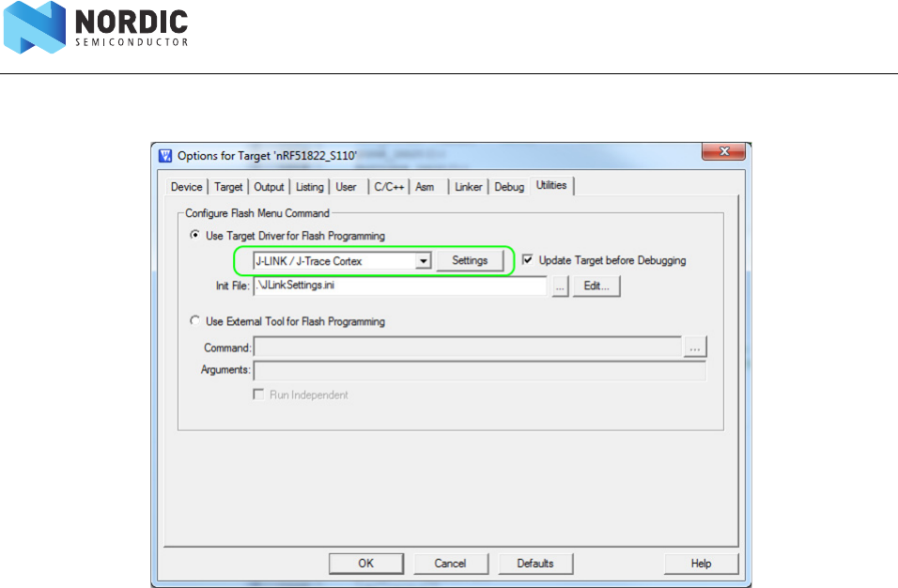The image size is (898, 588).
Task: Click the Nordic Semiconductor logo
Action: coord(96,27)
